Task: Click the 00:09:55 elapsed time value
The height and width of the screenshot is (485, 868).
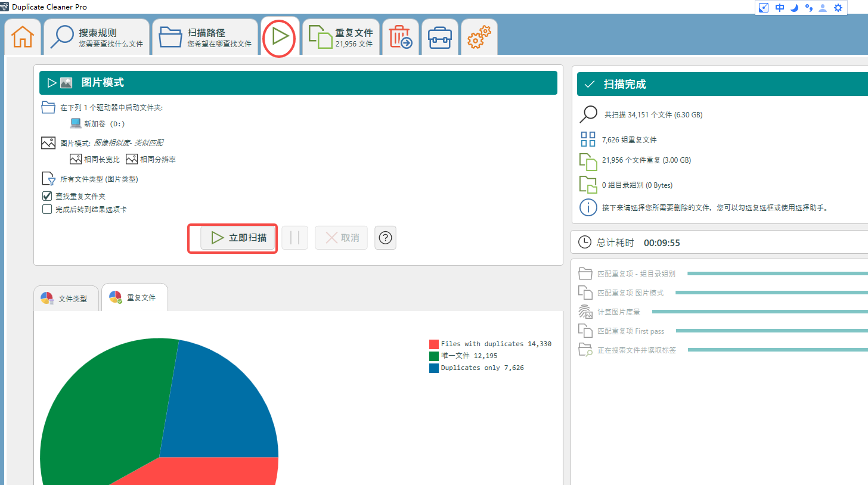Action: pos(662,242)
